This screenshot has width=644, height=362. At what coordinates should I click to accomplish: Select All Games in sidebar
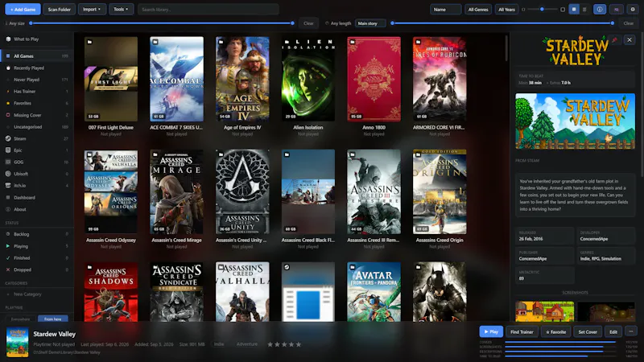click(x=37, y=56)
